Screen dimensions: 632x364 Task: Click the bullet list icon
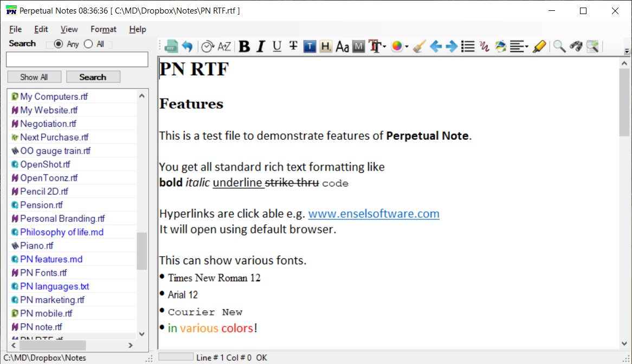click(468, 46)
